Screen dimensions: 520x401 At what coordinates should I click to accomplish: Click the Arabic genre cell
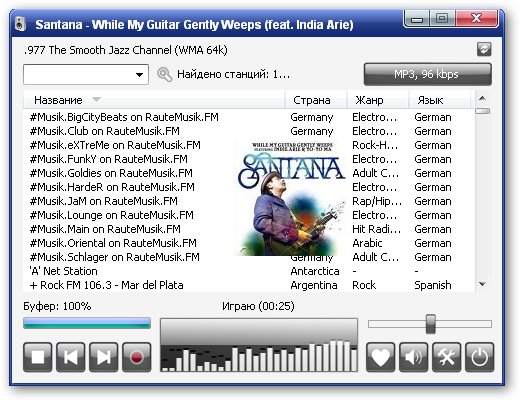(367, 243)
